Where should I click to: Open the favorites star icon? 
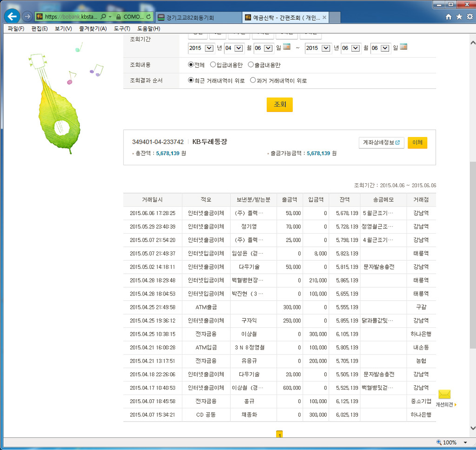pyautogui.click(x=459, y=17)
